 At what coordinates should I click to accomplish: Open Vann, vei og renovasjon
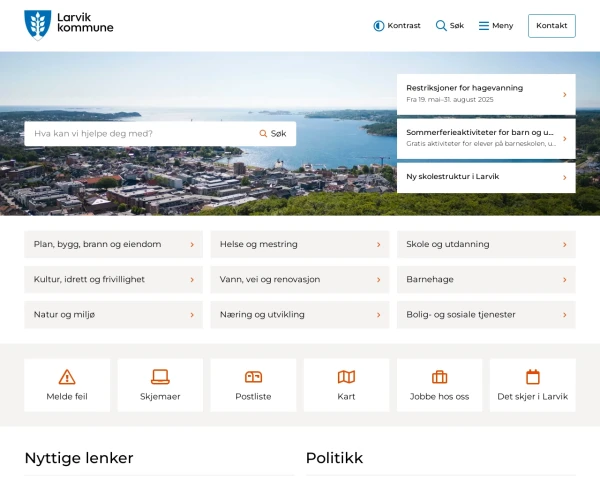point(300,279)
